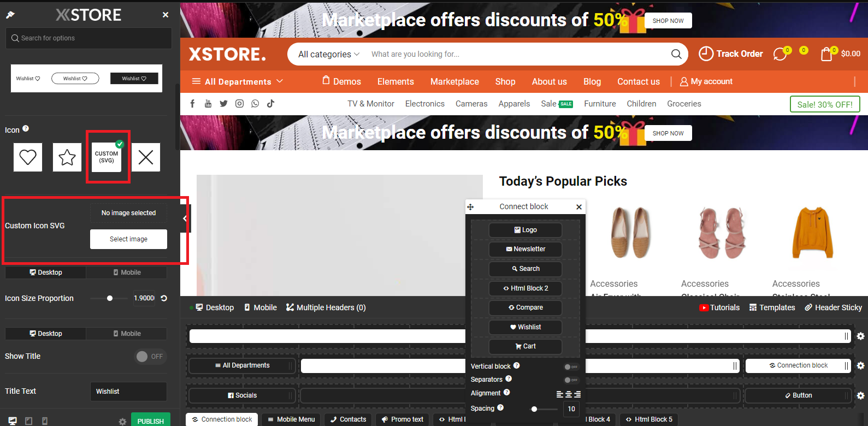
Task: Choose the Custom (SVG) icon option
Action: 107,157
